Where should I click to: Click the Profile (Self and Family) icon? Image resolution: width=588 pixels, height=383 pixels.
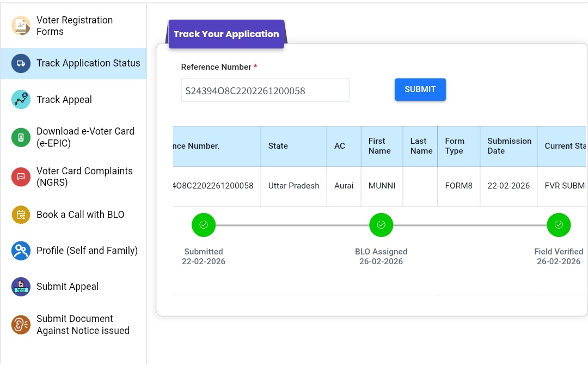click(x=21, y=251)
